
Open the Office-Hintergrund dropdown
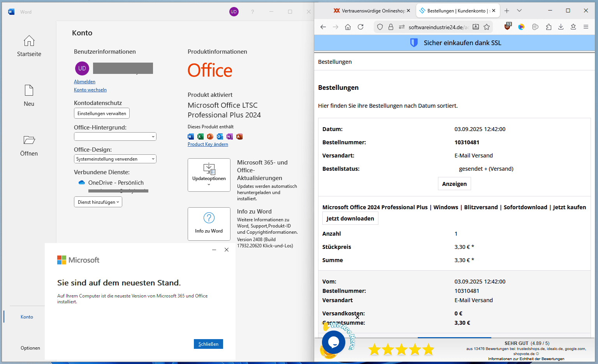115,136
